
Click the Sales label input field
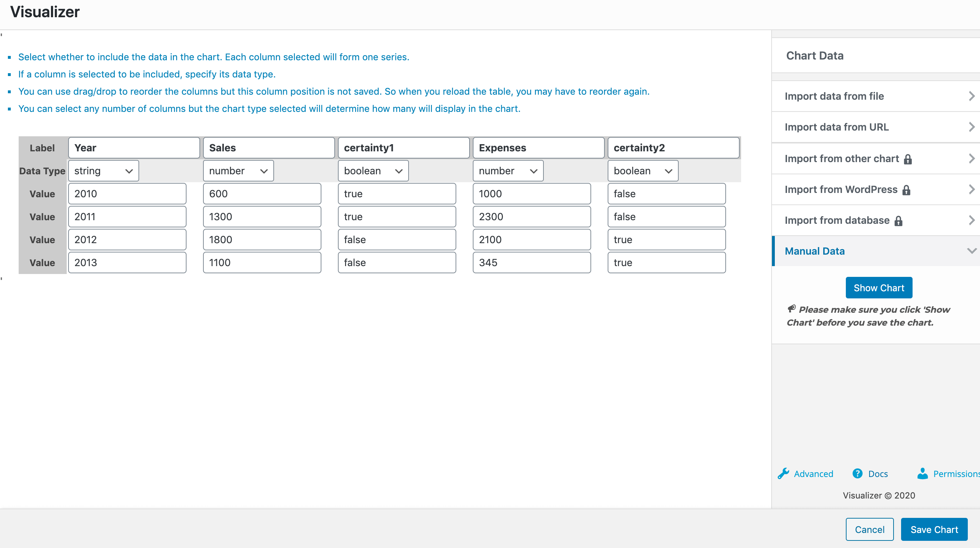tap(269, 148)
